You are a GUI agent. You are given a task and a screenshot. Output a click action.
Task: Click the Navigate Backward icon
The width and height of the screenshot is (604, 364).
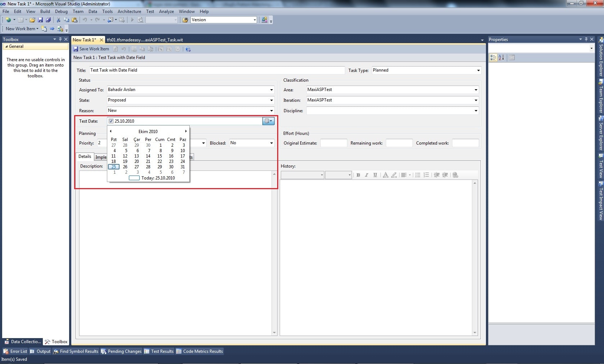tap(111, 20)
